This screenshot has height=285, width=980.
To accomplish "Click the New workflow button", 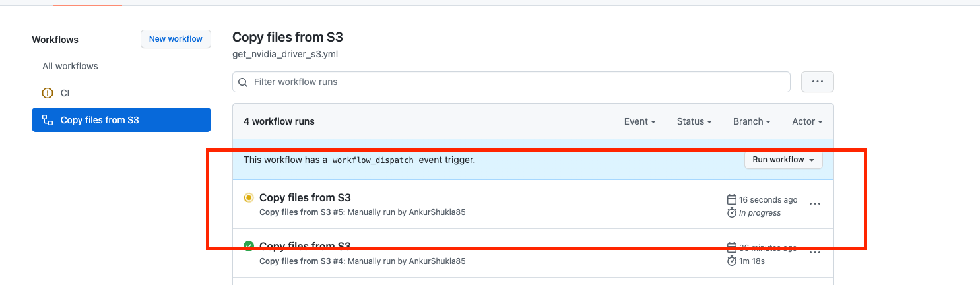I will click(x=176, y=39).
